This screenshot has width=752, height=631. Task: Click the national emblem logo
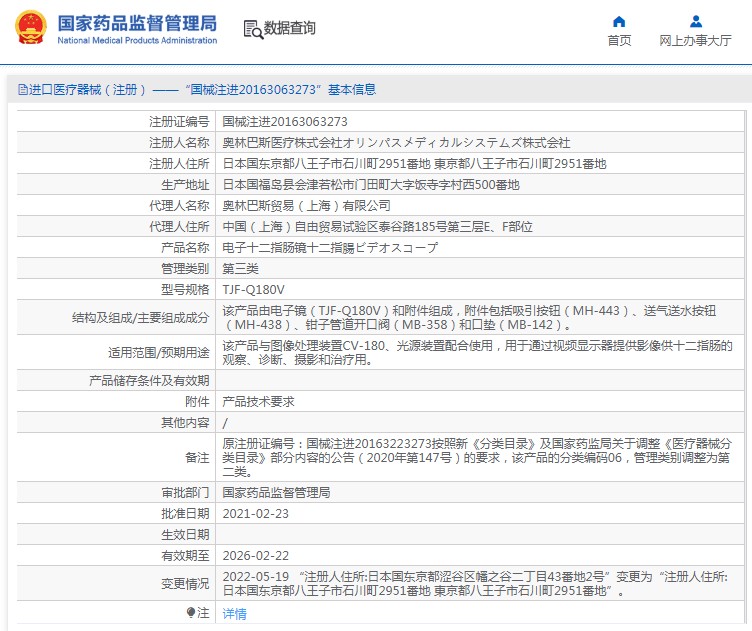tap(31, 27)
